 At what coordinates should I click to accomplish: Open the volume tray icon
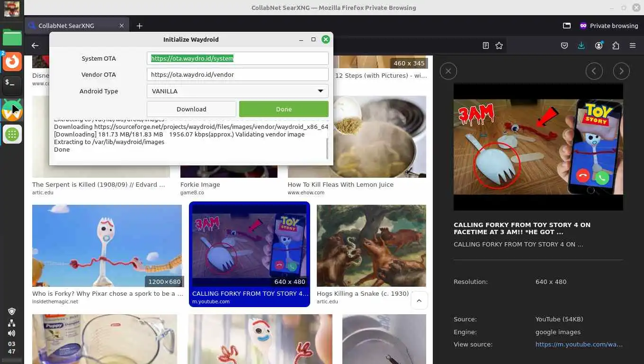tap(12, 334)
